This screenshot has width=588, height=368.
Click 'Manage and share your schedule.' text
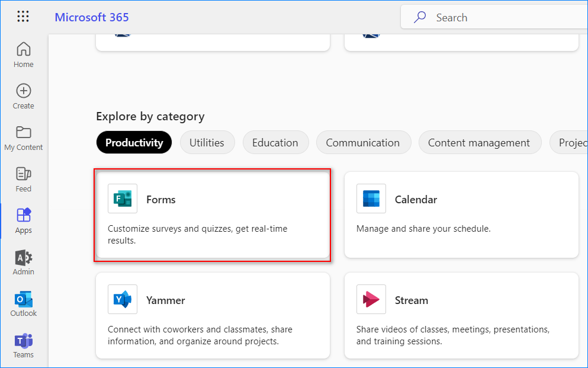[423, 229]
